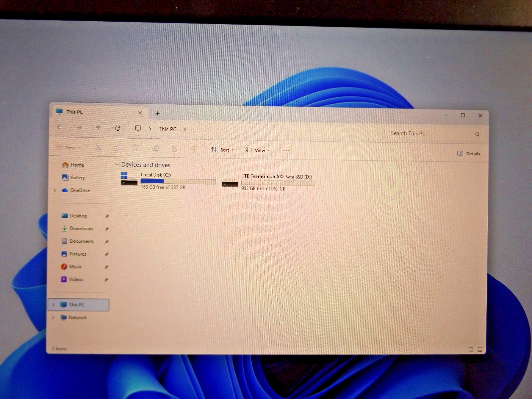The width and height of the screenshot is (532, 399).
Task: Open the New item dropdown
Action: [69, 147]
